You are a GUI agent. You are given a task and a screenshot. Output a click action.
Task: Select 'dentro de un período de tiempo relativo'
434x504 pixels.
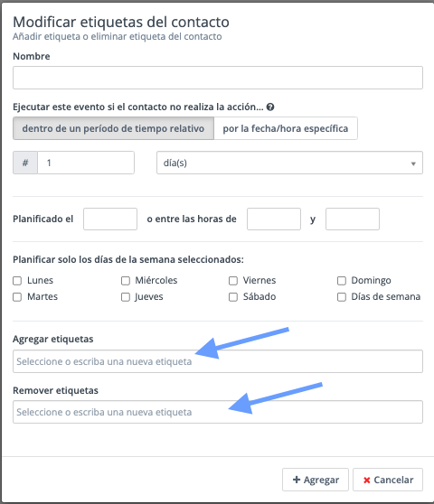[113, 128]
